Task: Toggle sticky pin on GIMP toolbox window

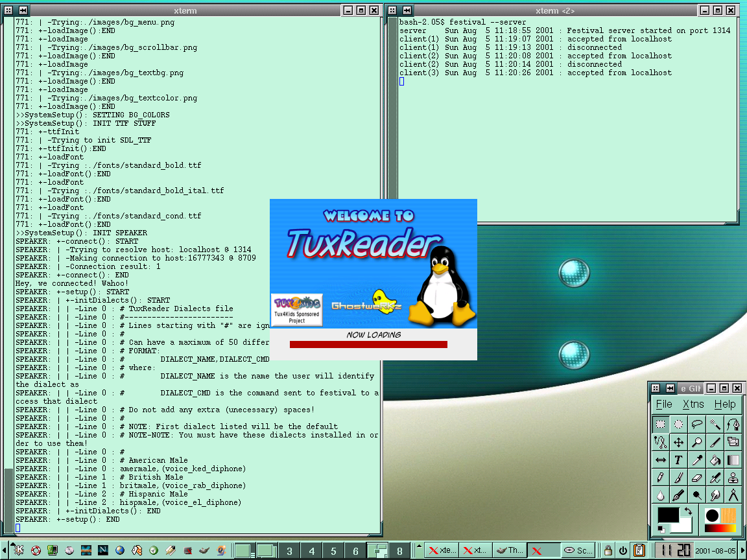Action: click(x=670, y=388)
